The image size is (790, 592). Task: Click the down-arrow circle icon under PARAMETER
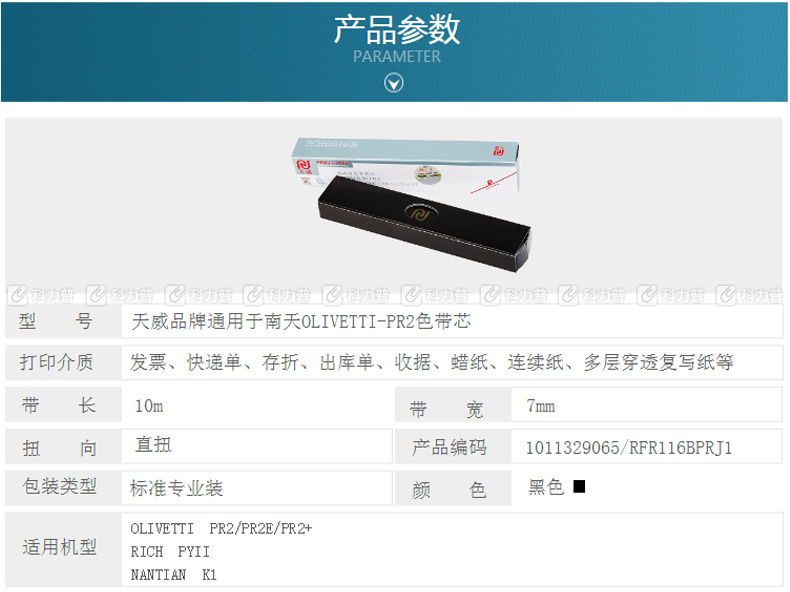pyautogui.click(x=393, y=83)
